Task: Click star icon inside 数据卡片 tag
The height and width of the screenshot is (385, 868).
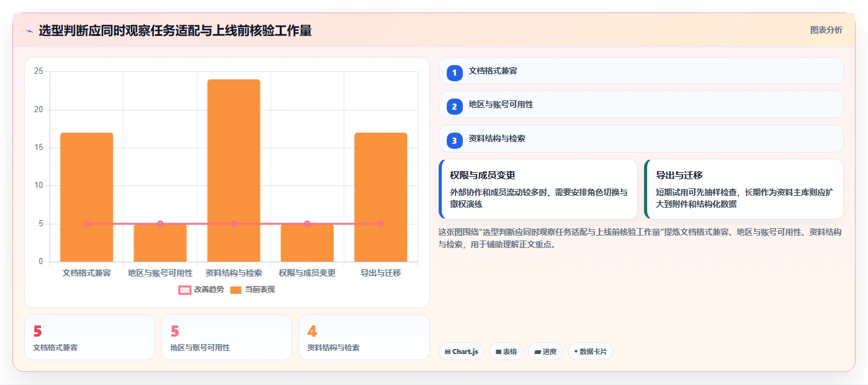Action: click(576, 352)
